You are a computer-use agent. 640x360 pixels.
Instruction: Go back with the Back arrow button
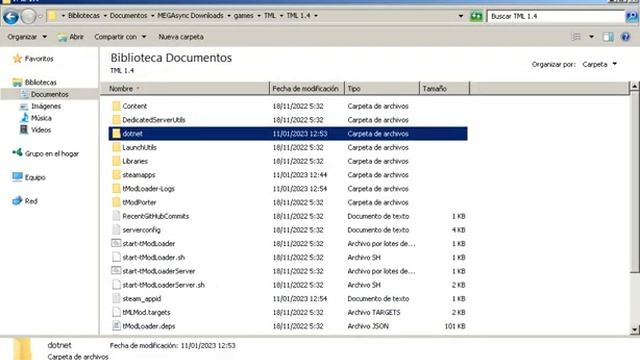click(11, 17)
